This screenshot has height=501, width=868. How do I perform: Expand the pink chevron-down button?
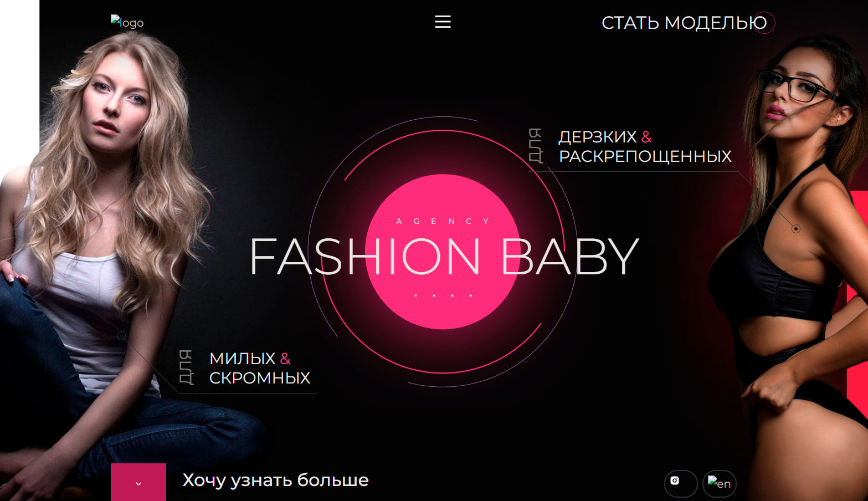tap(138, 482)
